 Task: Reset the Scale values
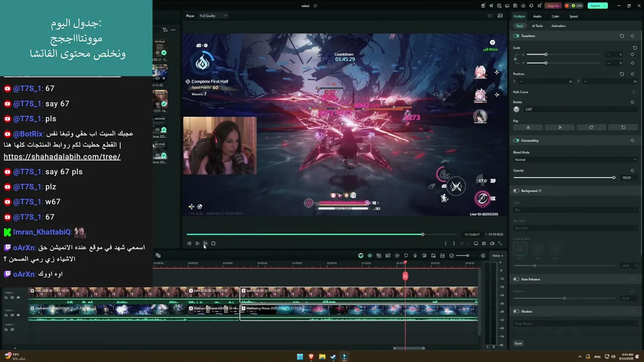tap(635, 48)
